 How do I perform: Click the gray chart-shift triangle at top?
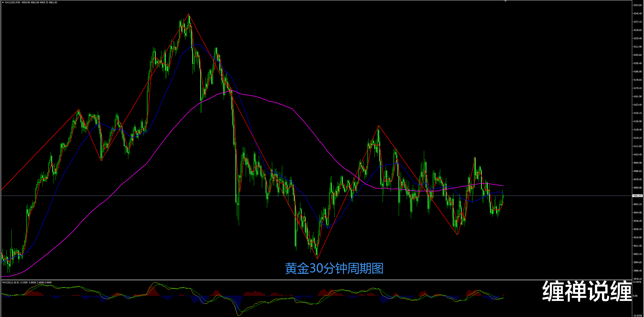pos(505,1)
